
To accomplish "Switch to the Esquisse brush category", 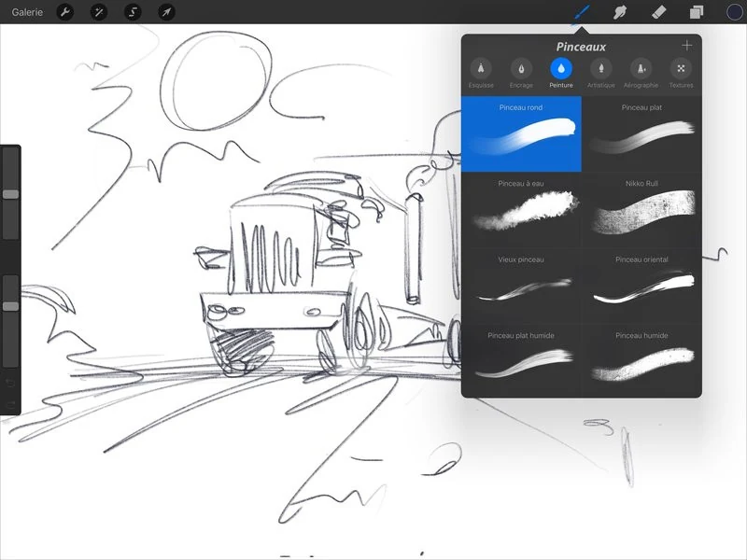I will (481, 74).
